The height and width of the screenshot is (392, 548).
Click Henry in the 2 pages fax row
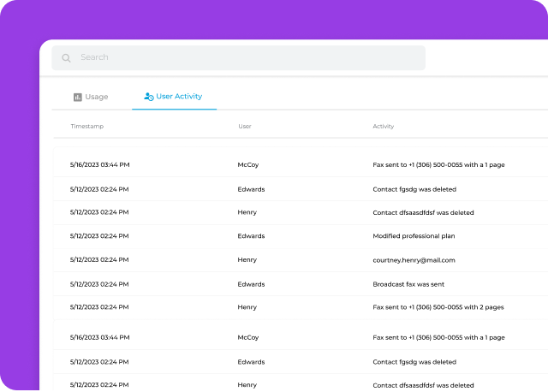[x=247, y=307]
